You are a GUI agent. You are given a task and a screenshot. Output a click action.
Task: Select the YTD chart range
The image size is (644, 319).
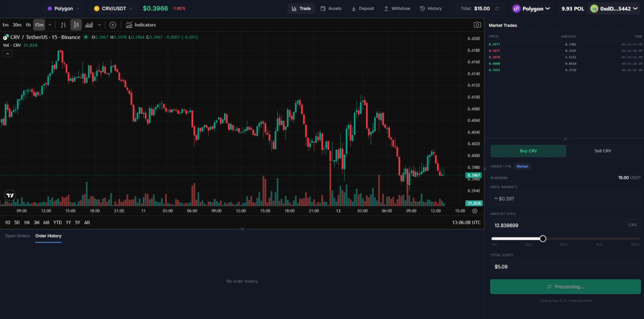coord(57,222)
